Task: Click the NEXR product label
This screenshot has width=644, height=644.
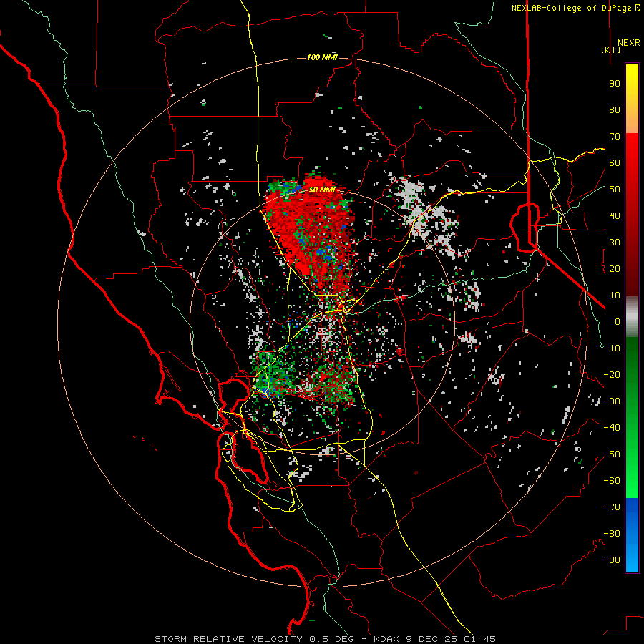Action: click(x=628, y=43)
